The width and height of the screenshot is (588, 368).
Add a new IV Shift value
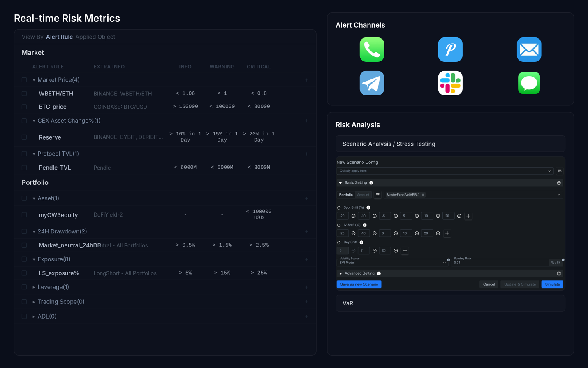click(447, 233)
